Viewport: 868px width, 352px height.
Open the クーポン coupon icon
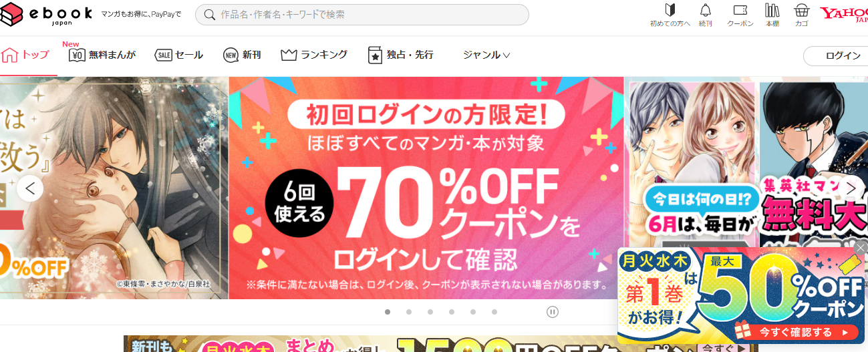[x=740, y=15]
